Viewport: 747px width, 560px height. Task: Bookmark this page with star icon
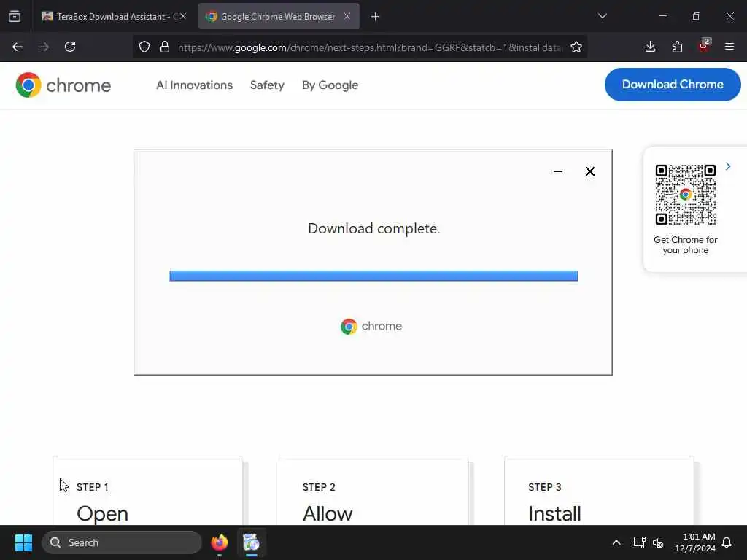pyautogui.click(x=576, y=47)
